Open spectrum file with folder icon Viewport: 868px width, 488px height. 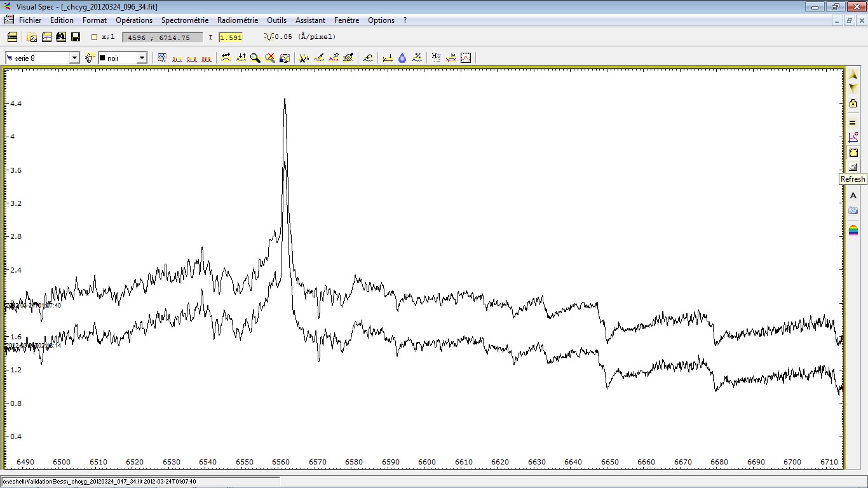(x=32, y=37)
